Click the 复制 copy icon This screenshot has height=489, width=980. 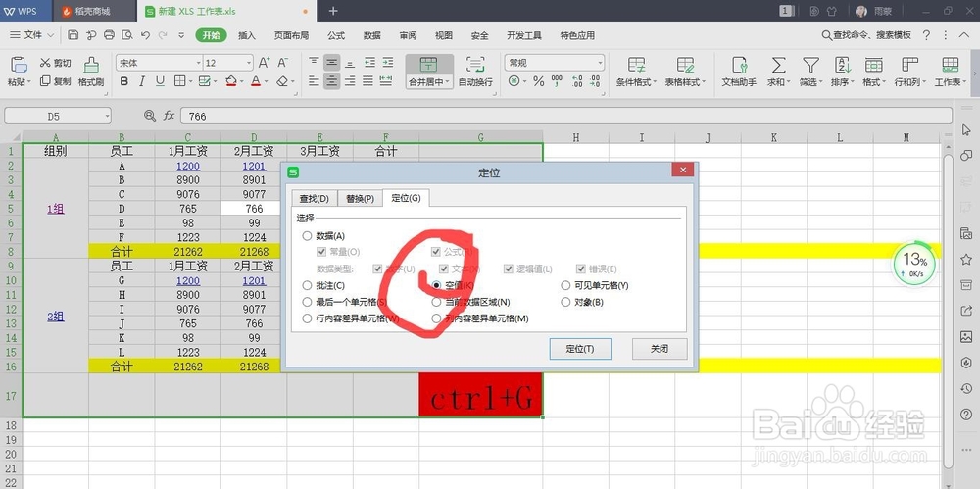point(45,80)
